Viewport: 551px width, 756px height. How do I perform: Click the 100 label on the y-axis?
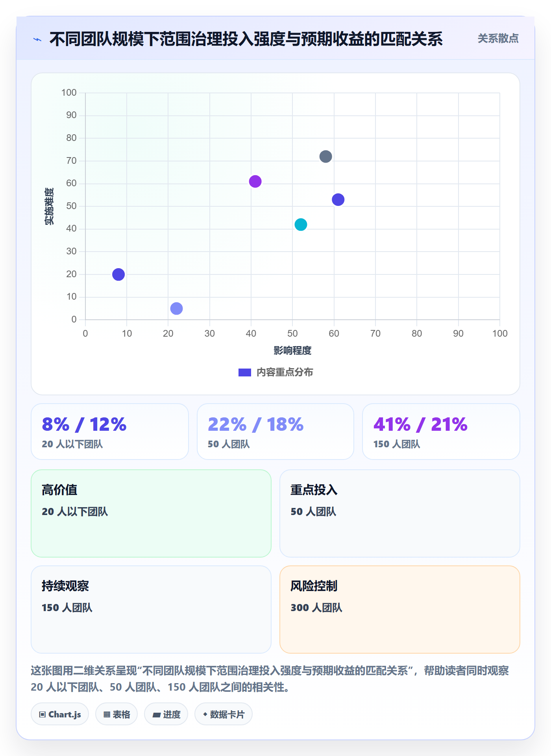(x=69, y=93)
